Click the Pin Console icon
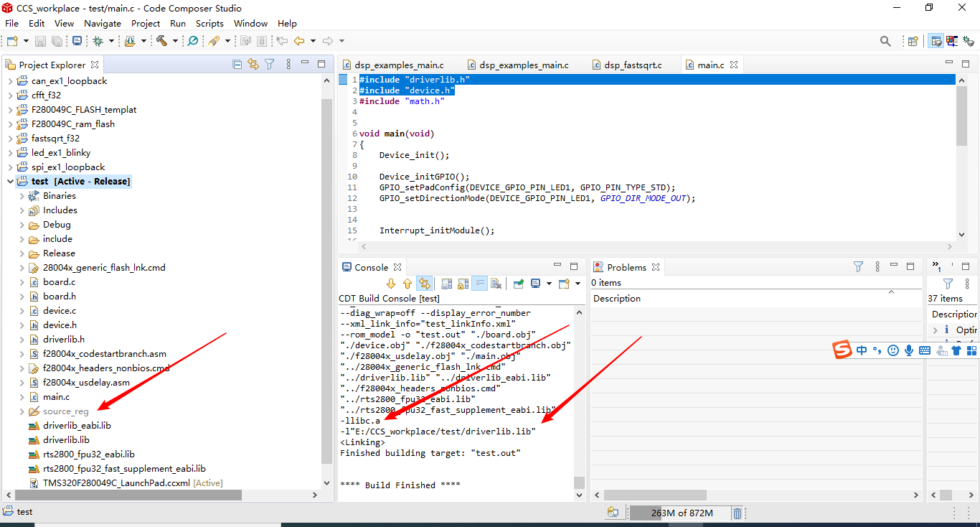980x527 pixels. tap(518, 284)
